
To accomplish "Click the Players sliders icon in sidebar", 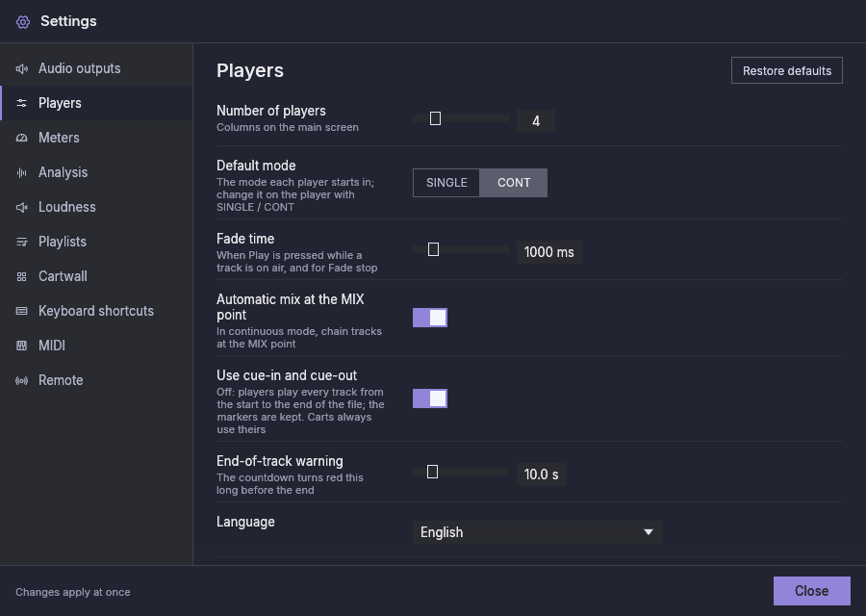I will click(x=21, y=103).
